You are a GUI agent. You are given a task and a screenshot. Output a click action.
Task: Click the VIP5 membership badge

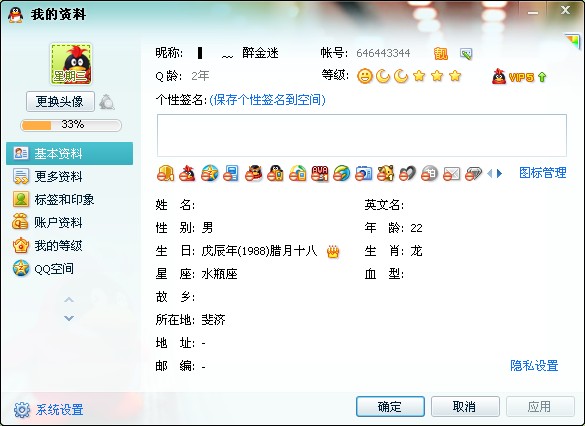tap(519, 77)
